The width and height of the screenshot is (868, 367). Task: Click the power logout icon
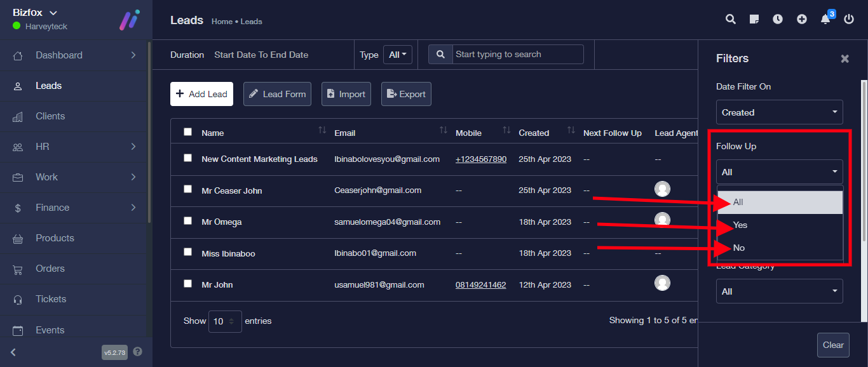[849, 19]
